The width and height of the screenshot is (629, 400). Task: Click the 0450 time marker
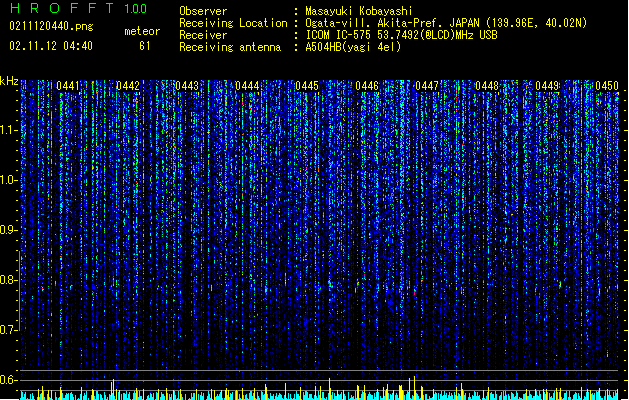pos(607,86)
